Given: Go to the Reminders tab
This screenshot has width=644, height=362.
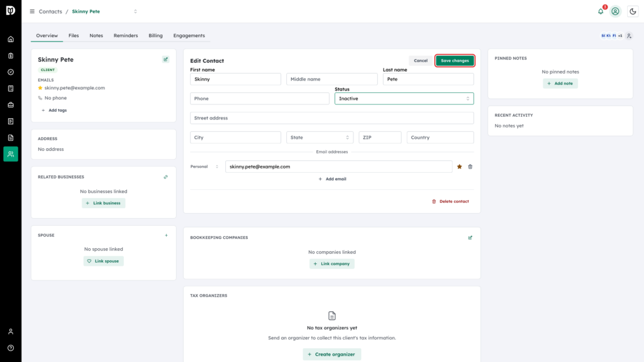Looking at the screenshot, I should click(x=126, y=36).
